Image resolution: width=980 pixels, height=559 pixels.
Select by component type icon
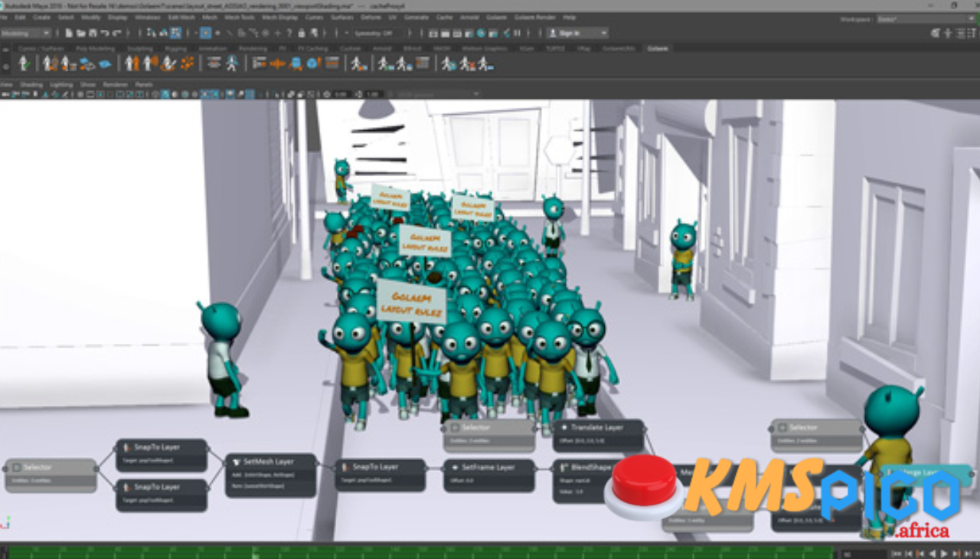(x=175, y=33)
